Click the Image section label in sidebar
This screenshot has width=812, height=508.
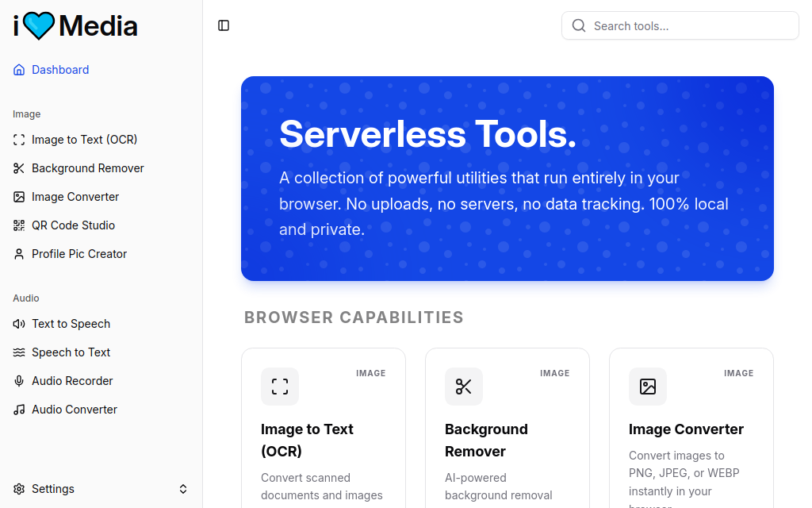point(26,114)
